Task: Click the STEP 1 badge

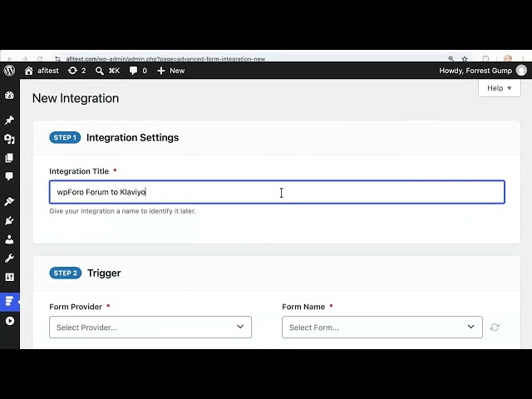Action: (x=65, y=137)
